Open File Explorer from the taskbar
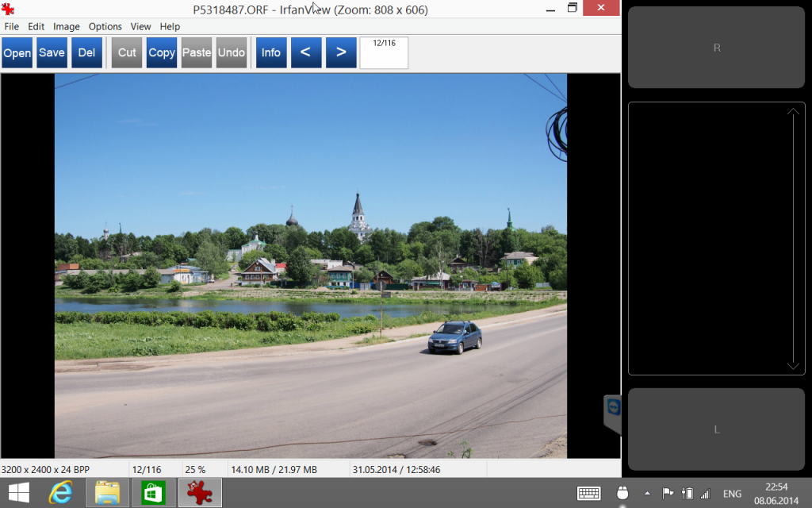The width and height of the screenshot is (812, 508). [107, 493]
